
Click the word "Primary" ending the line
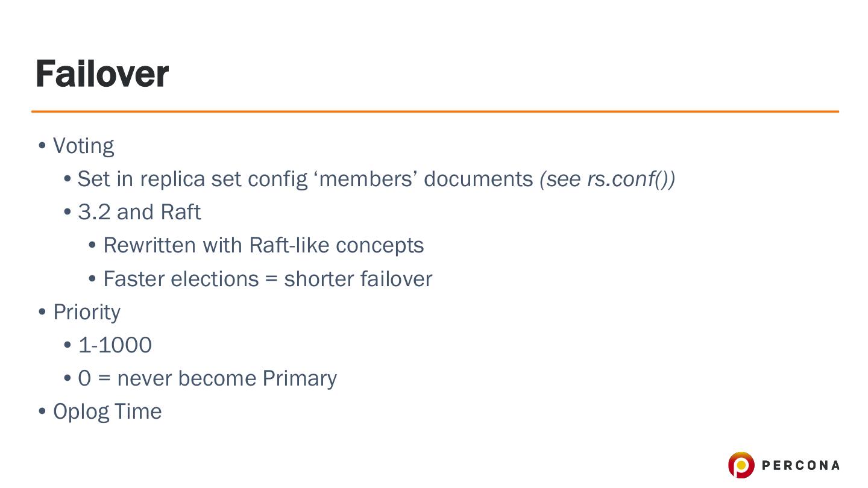[300, 378]
